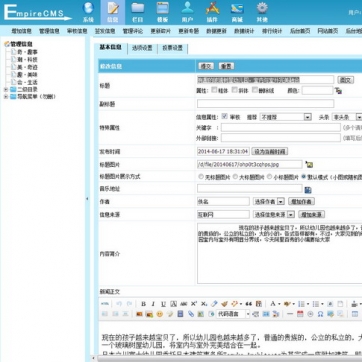Open the 模板 template section icon
The width and height of the screenshot is (362, 362).
click(163, 12)
